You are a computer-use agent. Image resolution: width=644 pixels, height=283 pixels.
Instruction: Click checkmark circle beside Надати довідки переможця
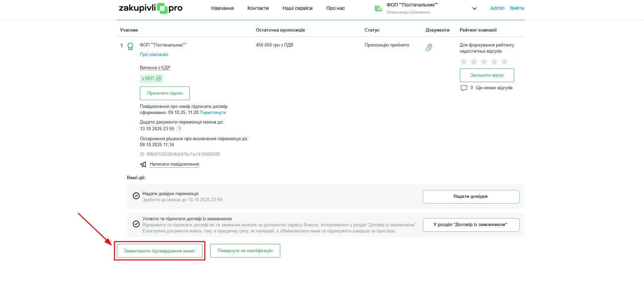pos(136,196)
